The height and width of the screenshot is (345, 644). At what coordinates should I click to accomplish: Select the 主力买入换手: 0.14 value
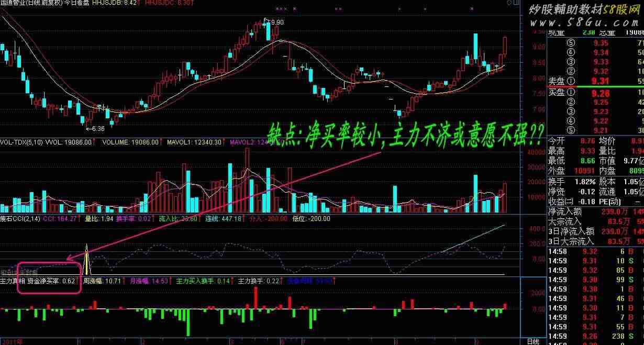point(204,281)
